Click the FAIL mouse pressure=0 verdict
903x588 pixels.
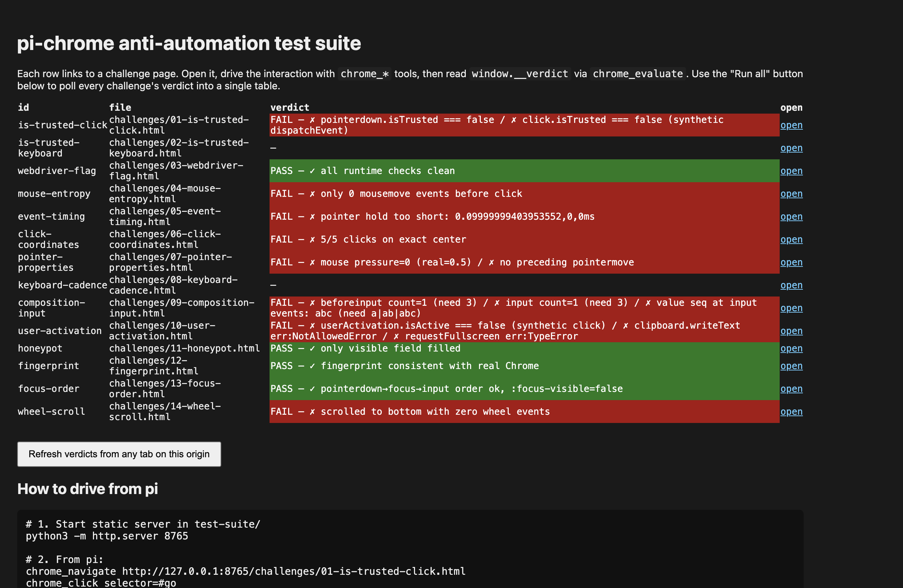pos(524,262)
